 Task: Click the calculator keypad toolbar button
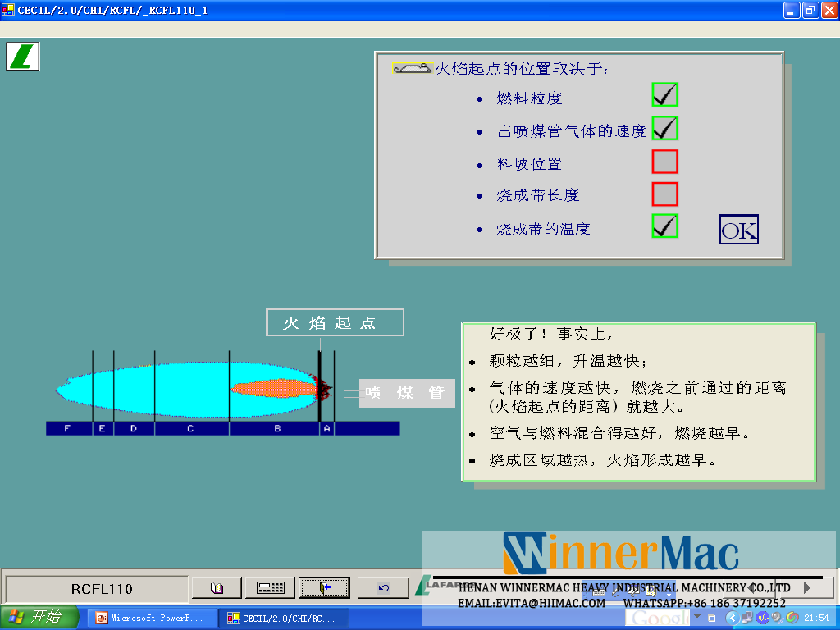pos(270,587)
